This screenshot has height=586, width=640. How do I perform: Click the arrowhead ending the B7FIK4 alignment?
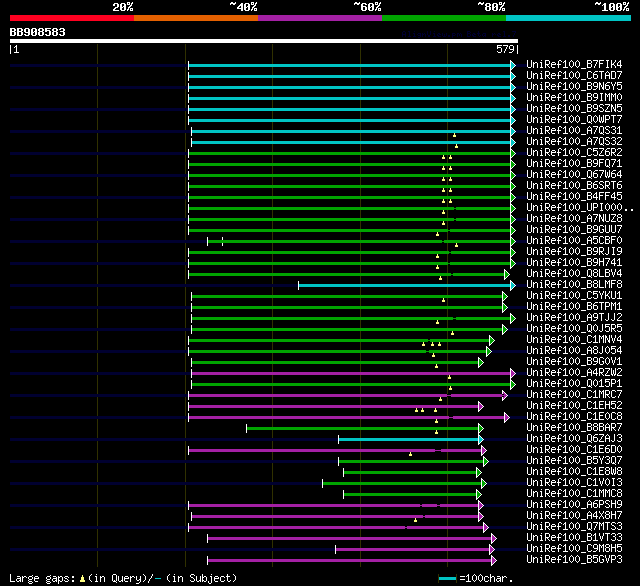[513, 65]
